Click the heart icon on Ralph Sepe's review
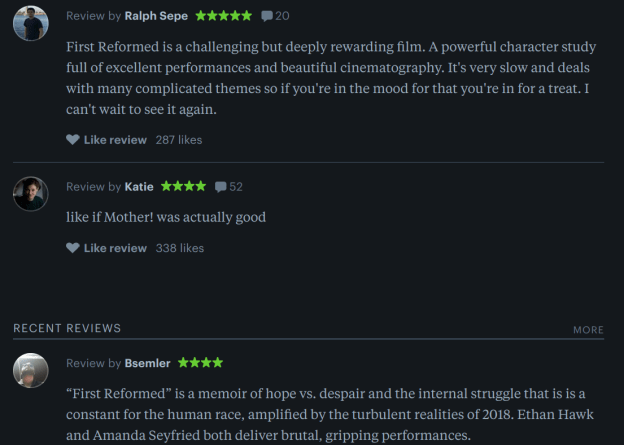Screen dimensions: 624x445 pyautogui.click(x=72, y=140)
